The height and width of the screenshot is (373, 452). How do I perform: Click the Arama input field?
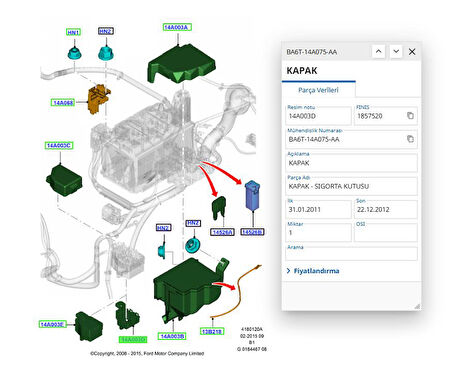[x=351, y=253]
